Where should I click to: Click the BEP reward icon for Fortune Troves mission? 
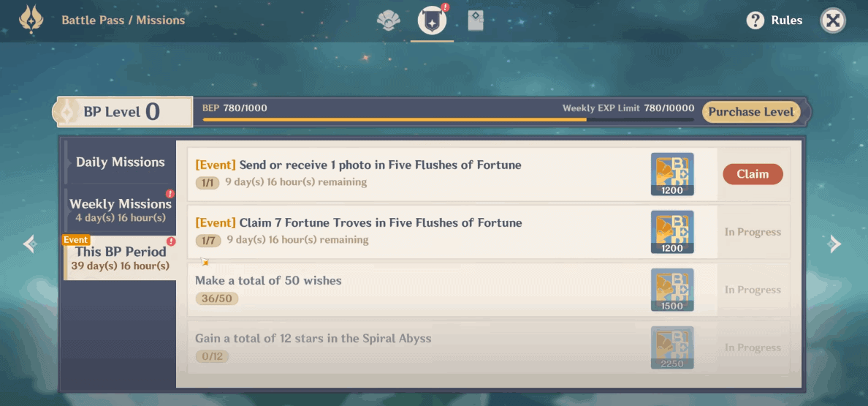point(672,232)
